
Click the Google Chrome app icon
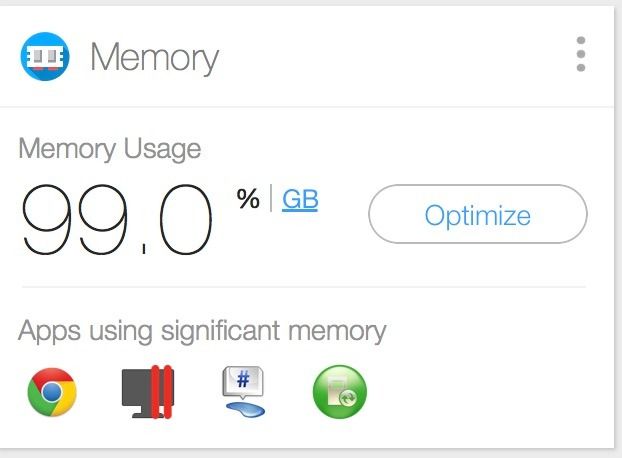(52, 392)
